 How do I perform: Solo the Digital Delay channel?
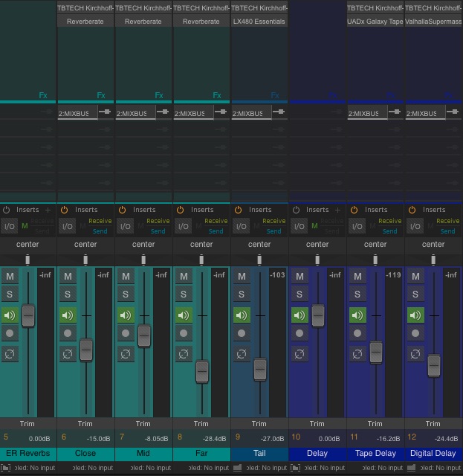(415, 295)
